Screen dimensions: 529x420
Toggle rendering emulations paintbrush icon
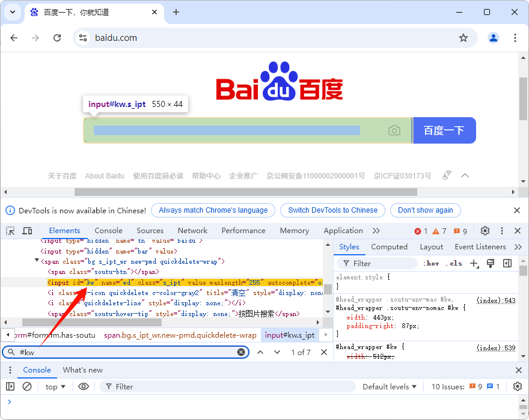[x=491, y=263]
